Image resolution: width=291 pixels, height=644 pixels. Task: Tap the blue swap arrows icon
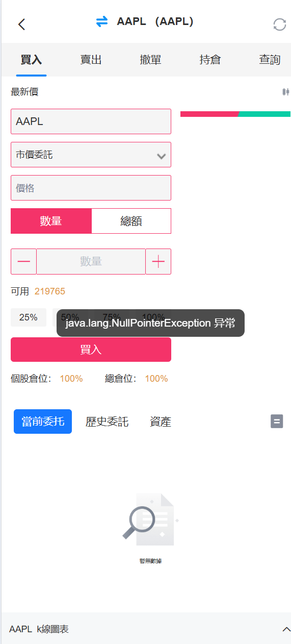coord(102,22)
